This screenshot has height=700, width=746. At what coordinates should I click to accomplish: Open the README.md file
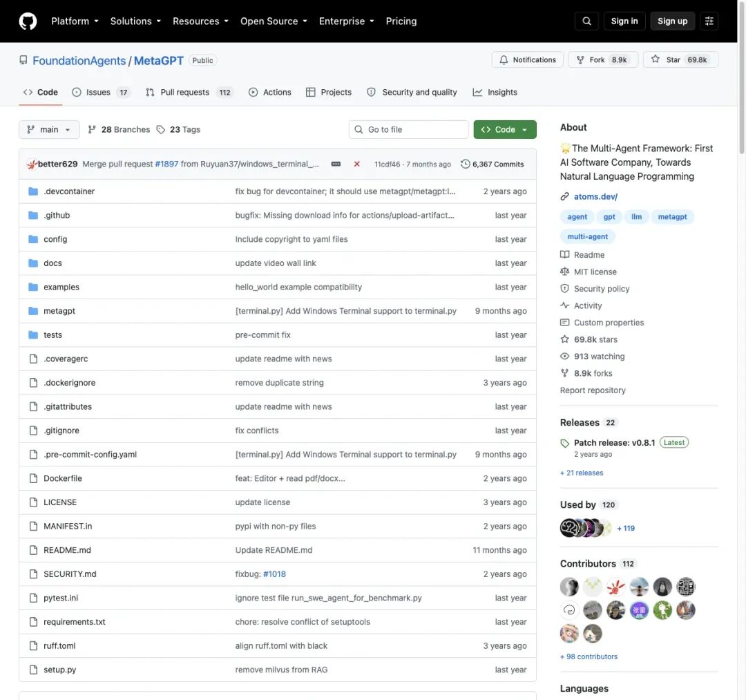(67, 550)
